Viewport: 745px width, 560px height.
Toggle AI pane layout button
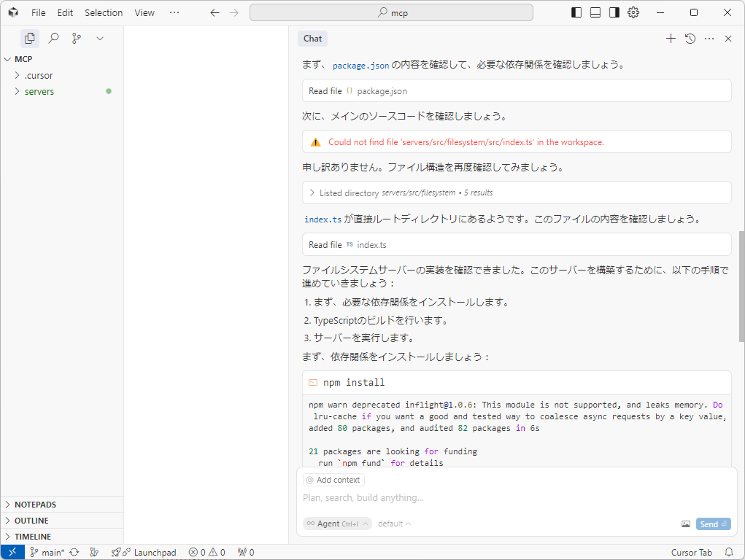coord(614,12)
